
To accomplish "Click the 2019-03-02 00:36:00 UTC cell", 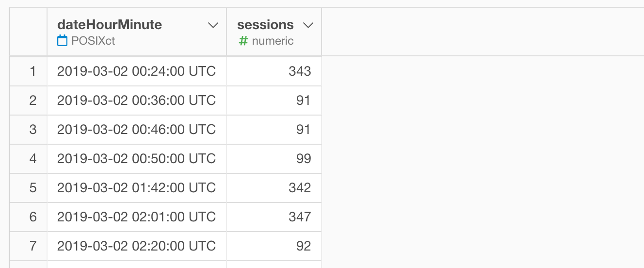I will [137, 100].
